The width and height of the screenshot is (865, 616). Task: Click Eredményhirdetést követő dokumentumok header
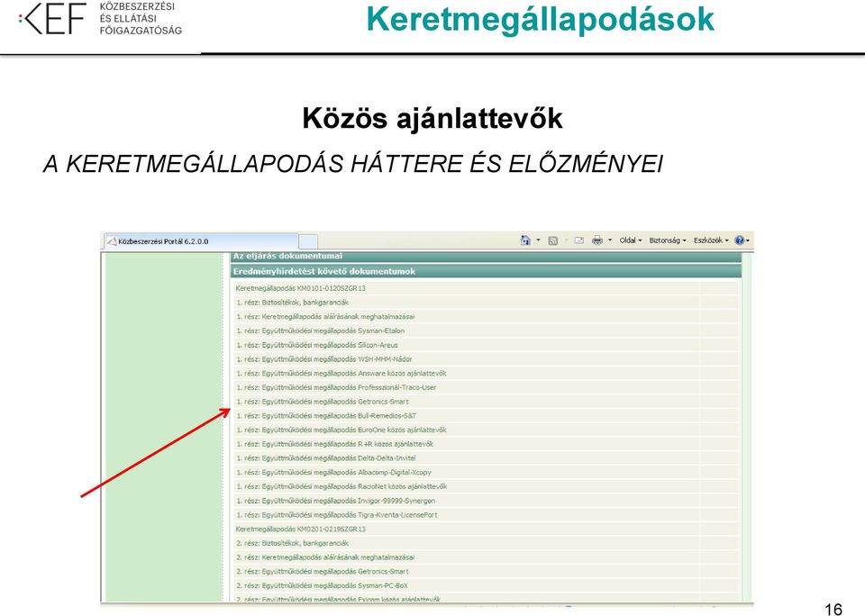486,271
